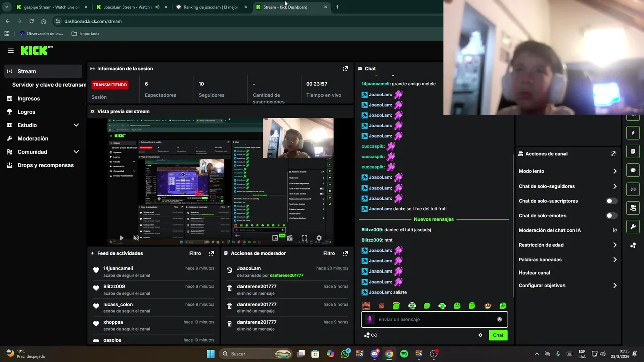Open Palabras baneadas options chevron
644x362 pixels.
tap(615, 260)
